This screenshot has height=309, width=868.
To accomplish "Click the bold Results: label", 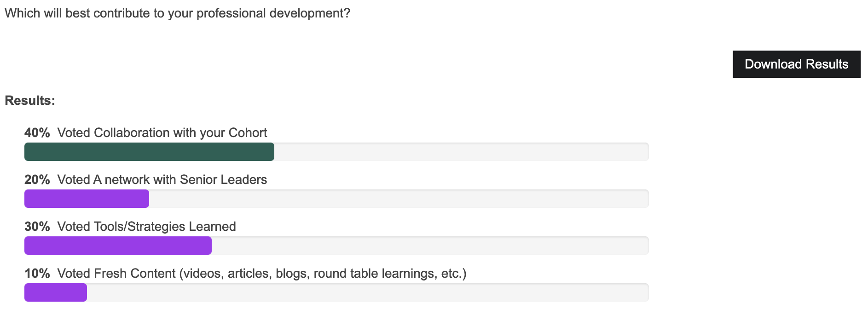I will coord(30,101).
